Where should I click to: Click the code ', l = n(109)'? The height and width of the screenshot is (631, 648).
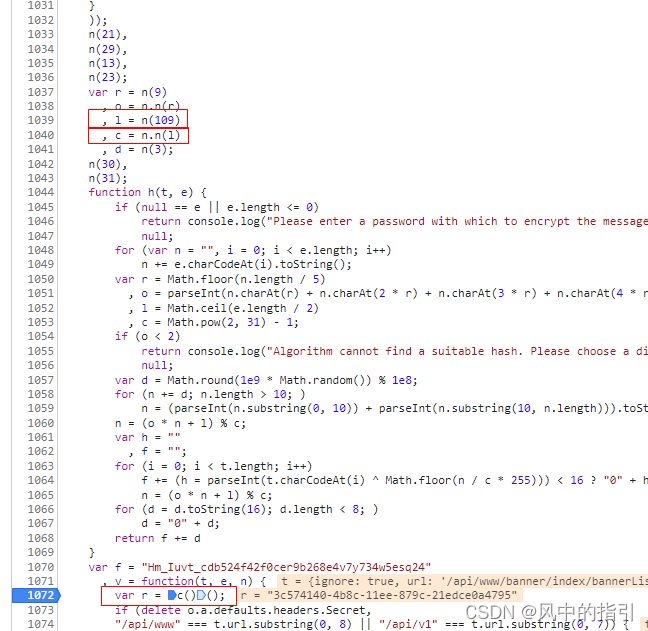pos(141,120)
